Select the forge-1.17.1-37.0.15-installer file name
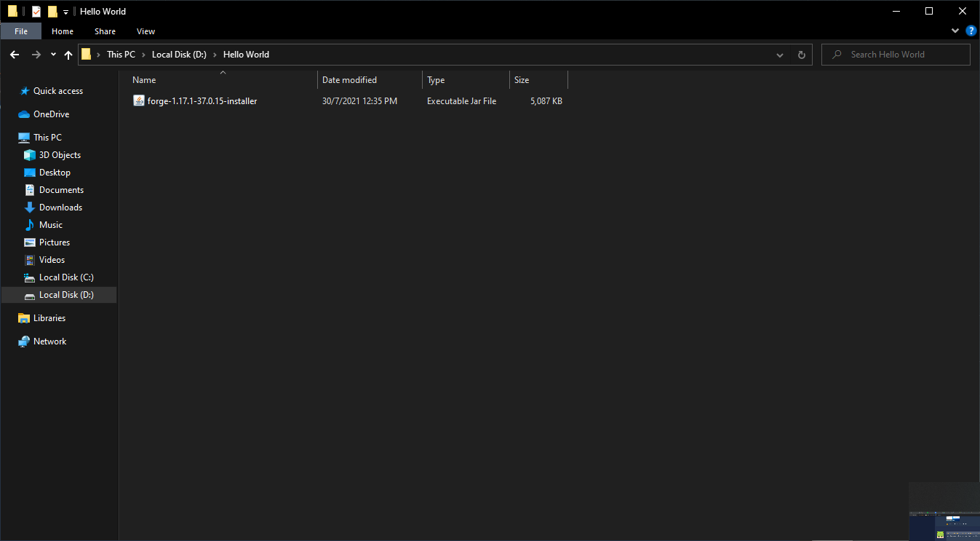Viewport: 980px width, 541px height. (x=202, y=101)
